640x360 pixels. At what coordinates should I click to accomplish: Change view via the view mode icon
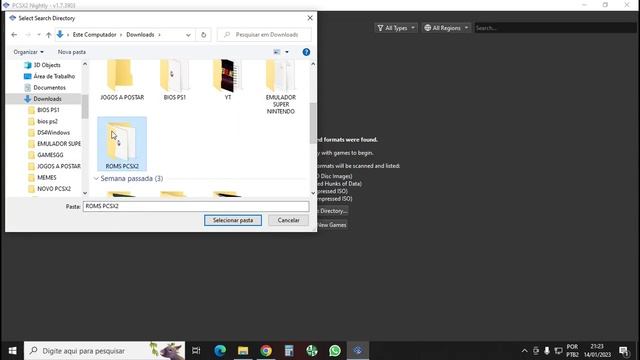(277, 52)
